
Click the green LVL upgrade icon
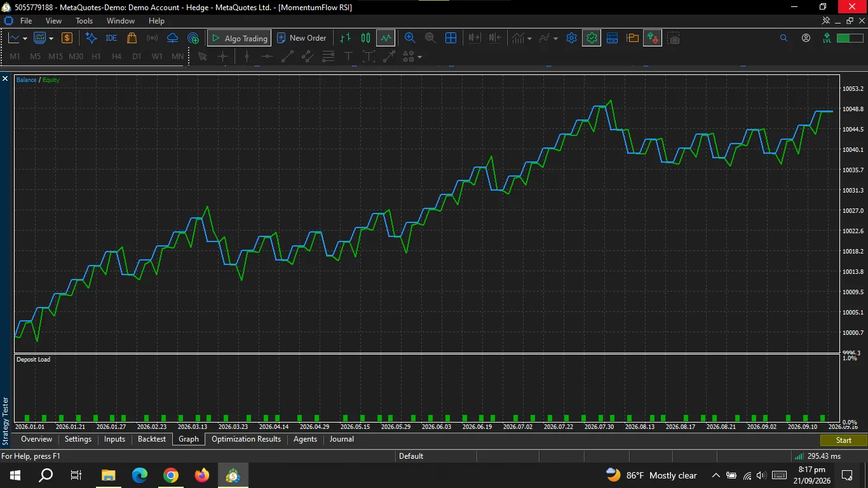coord(826,38)
